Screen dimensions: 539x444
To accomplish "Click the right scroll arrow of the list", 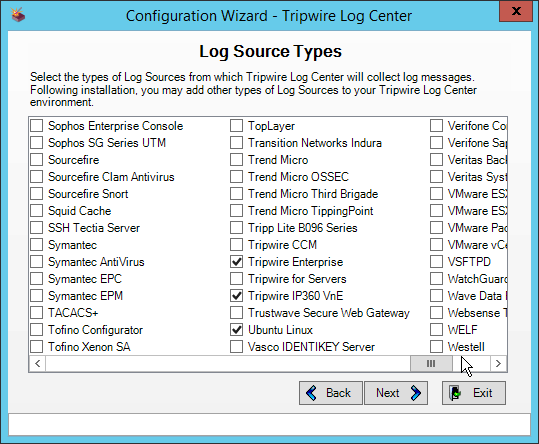I will coord(498,364).
